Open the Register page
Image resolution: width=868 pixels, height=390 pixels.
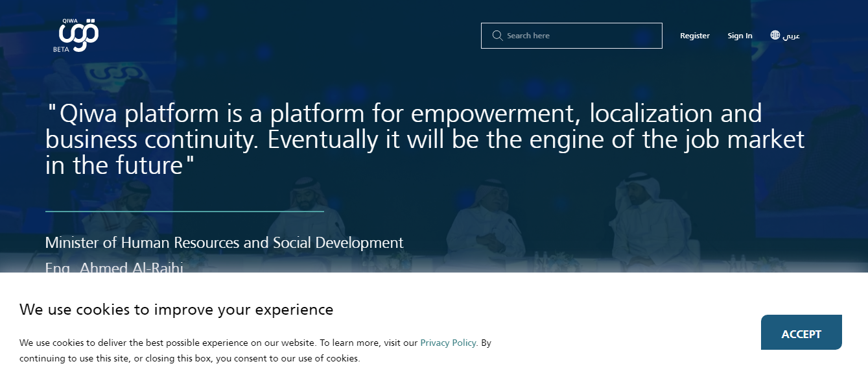(x=694, y=36)
